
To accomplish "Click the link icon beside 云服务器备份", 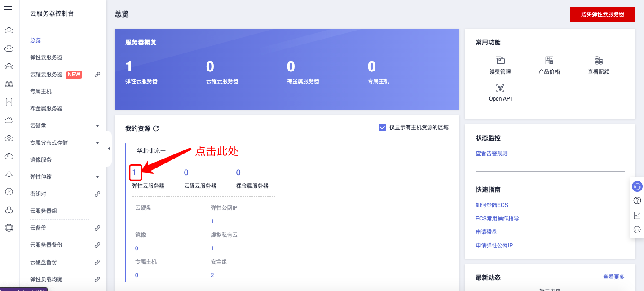I will coord(97,245).
